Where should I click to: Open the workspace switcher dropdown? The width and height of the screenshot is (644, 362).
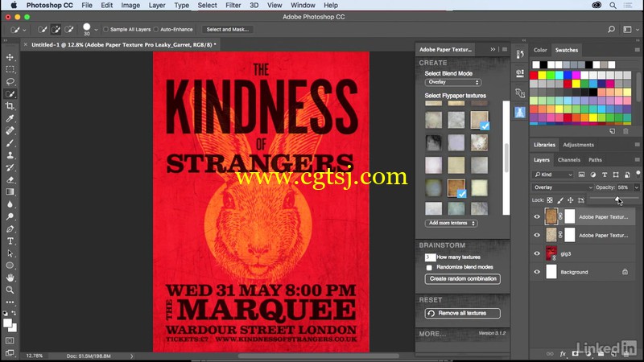coord(630,29)
